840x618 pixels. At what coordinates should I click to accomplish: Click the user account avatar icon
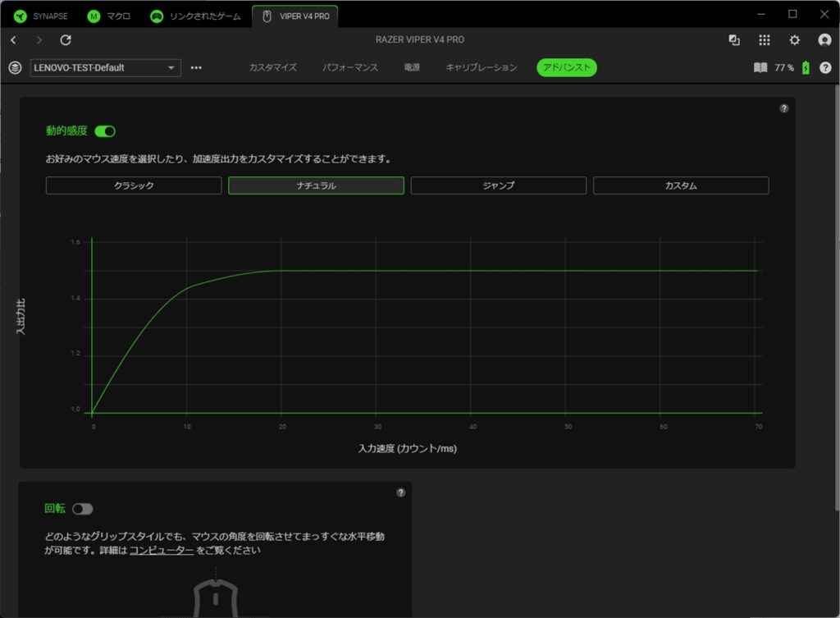point(824,40)
